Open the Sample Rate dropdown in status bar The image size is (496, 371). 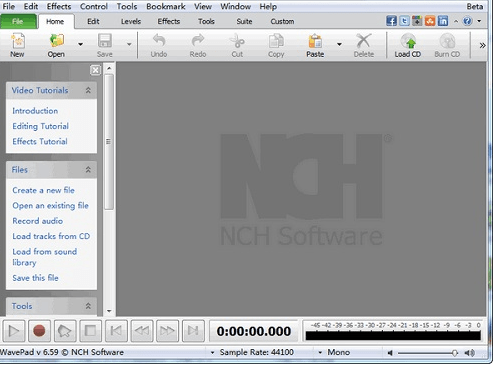212,352
